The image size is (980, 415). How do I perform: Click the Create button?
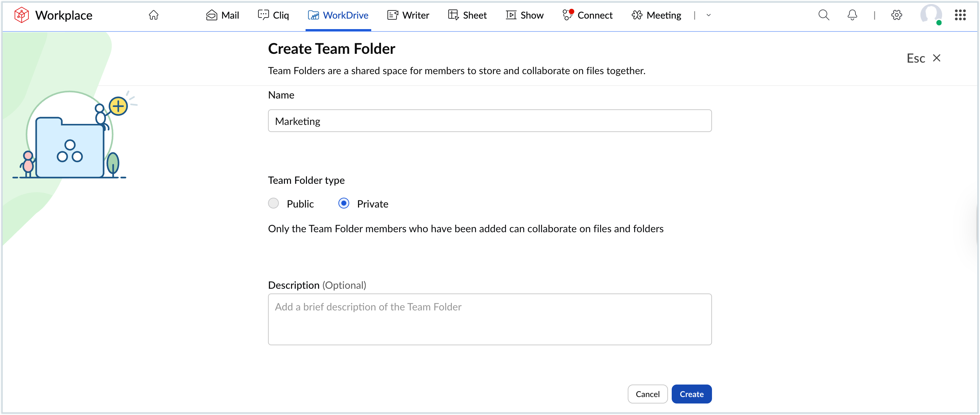tap(692, 394)
